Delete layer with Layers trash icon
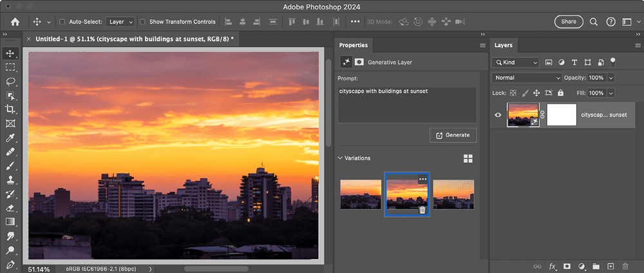This screenshot has height=273, width=644. (x=625, y=267)
